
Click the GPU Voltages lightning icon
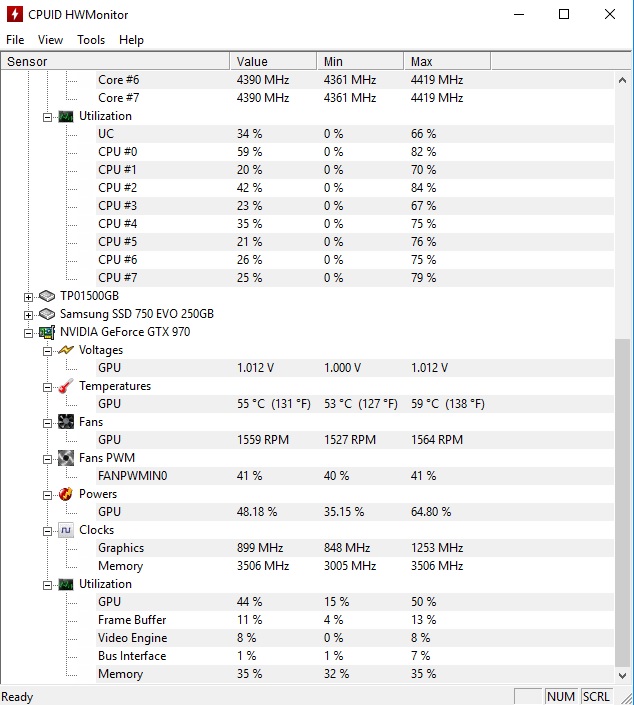coord(66,350)
